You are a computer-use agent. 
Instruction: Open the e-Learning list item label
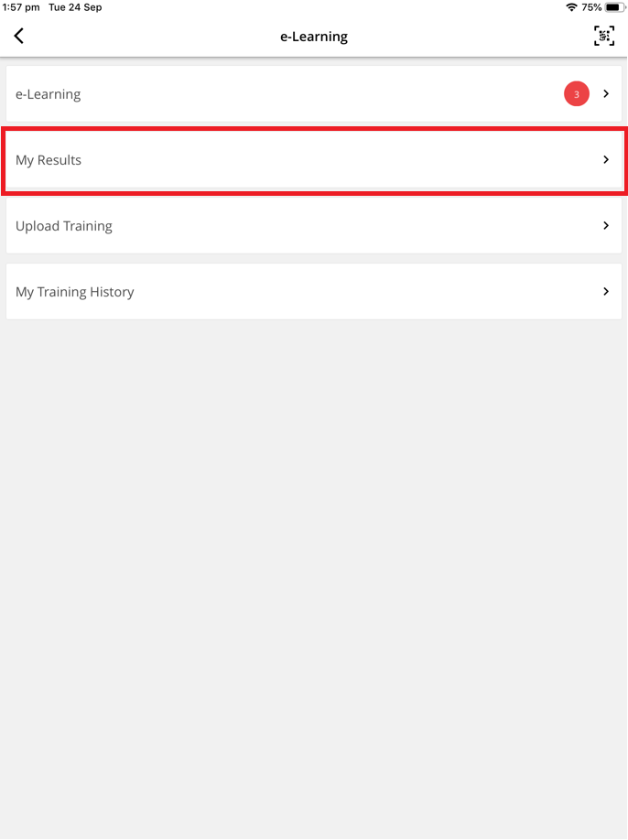pyautogui.click(x=48, y=94)
